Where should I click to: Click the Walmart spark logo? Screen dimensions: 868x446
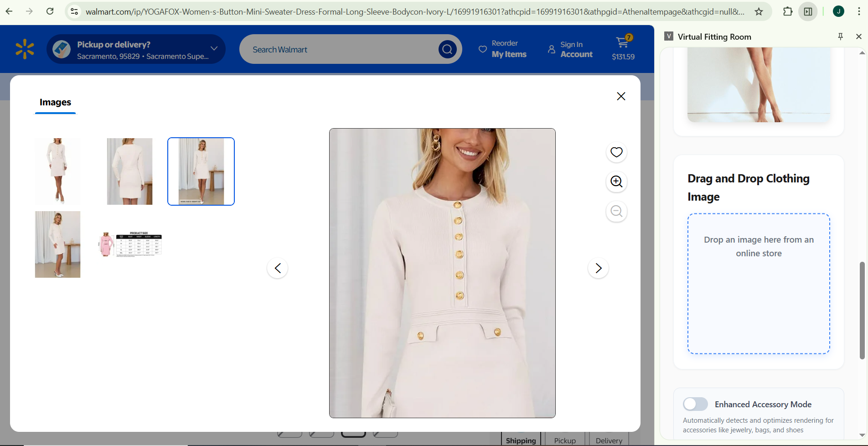25,49
